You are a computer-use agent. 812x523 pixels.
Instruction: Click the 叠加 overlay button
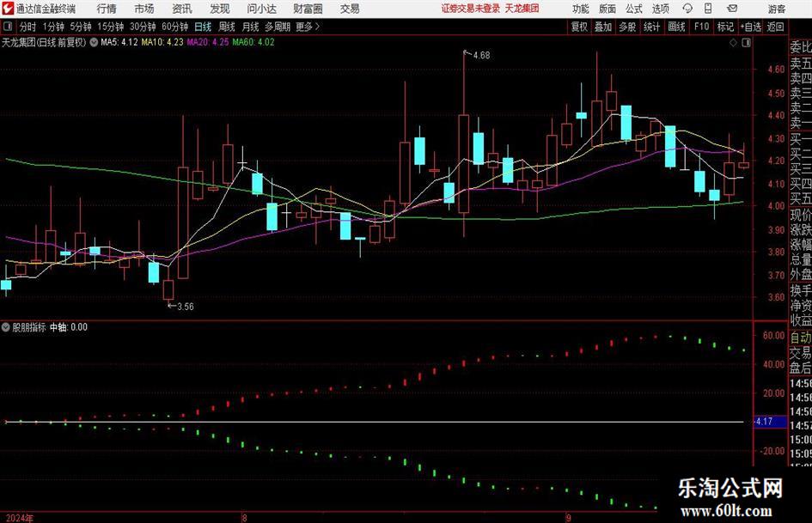603,27
